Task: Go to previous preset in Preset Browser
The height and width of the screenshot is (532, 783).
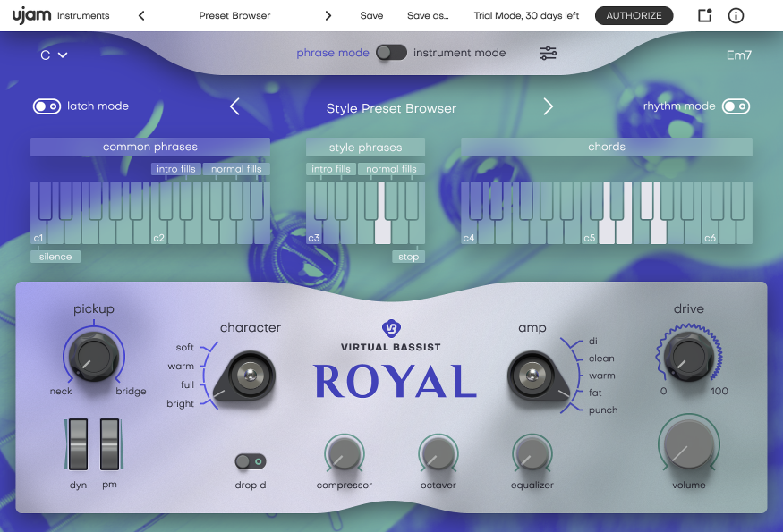Action: 141,16
